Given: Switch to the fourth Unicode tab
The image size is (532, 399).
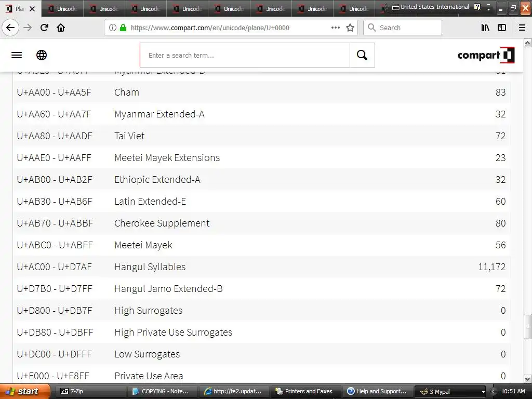Looking at the screenshot, I should (x=188, y=9).
